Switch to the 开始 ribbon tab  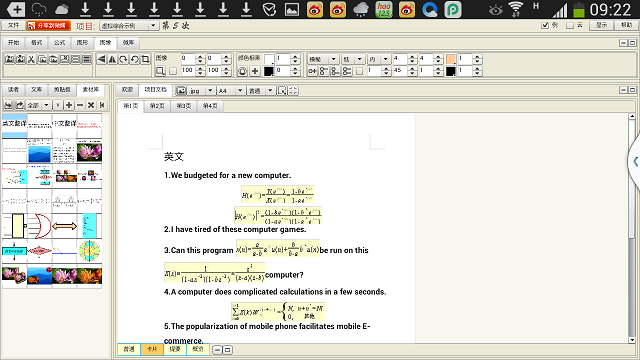[x=13, y=42]
